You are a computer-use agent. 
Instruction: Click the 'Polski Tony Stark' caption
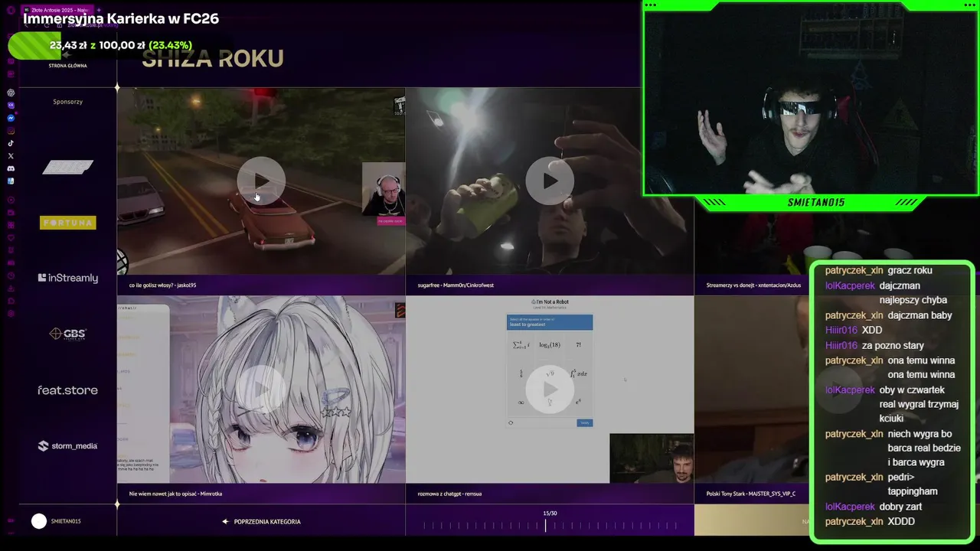coord(751,494)
